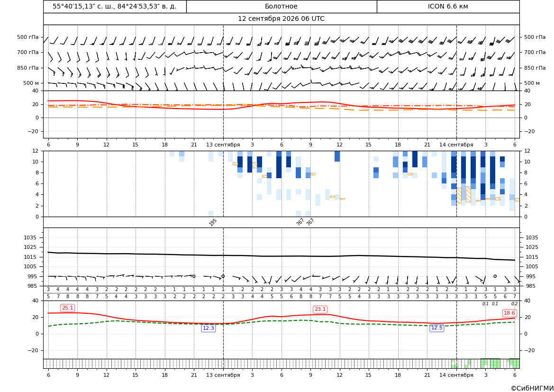Select the Болотное location title

point(281,6)
